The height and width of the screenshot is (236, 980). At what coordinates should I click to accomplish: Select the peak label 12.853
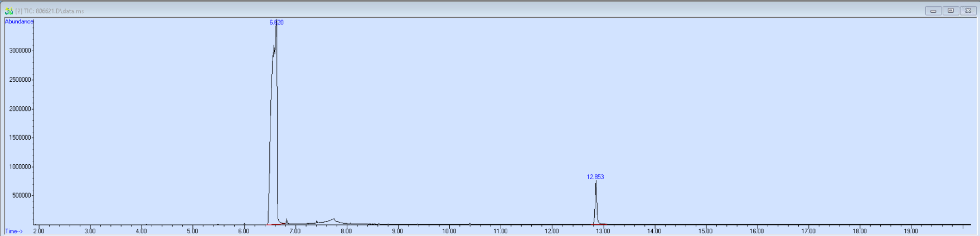click(595, 177)
